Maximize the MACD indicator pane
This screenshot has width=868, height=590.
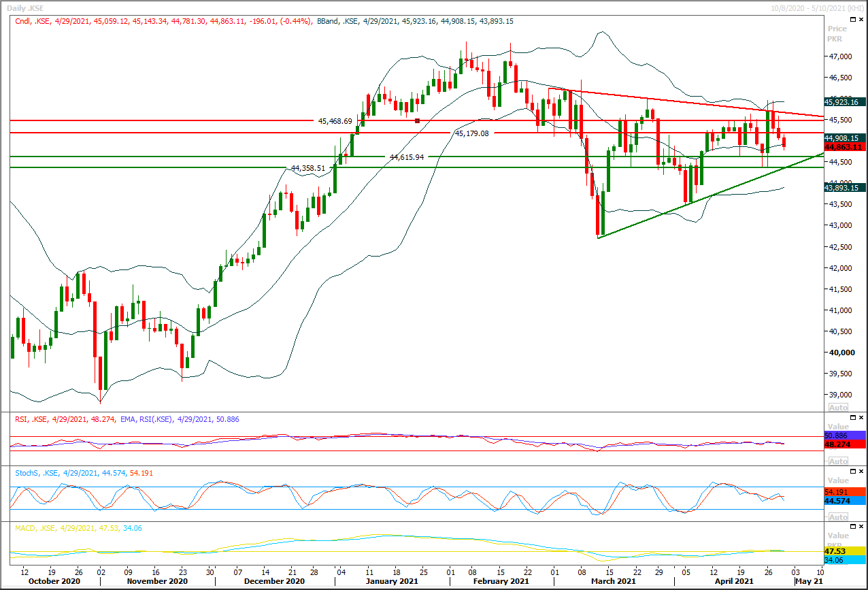[852, 527]
